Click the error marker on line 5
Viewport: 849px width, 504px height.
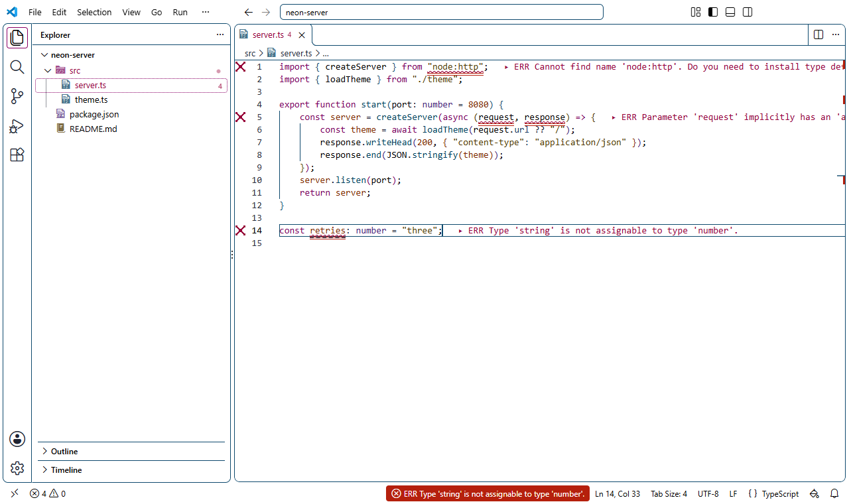[240, 117]
